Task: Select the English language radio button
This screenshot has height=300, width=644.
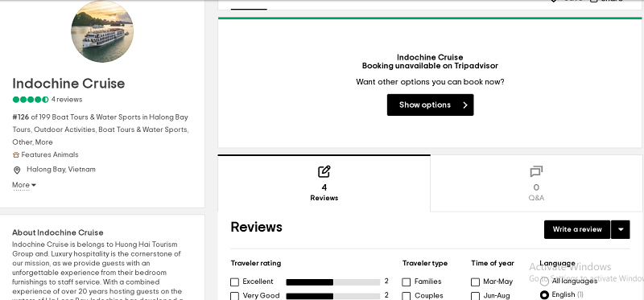Action: point(544,294)
